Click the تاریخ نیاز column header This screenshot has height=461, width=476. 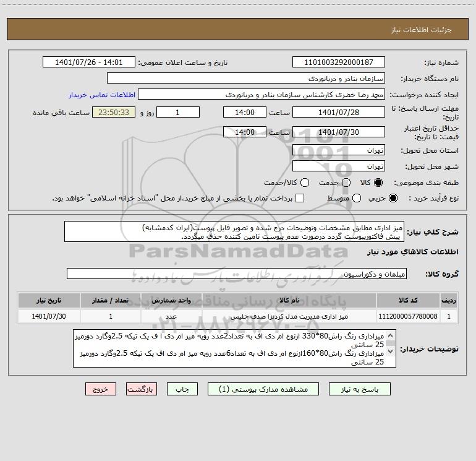click(49, 300)
